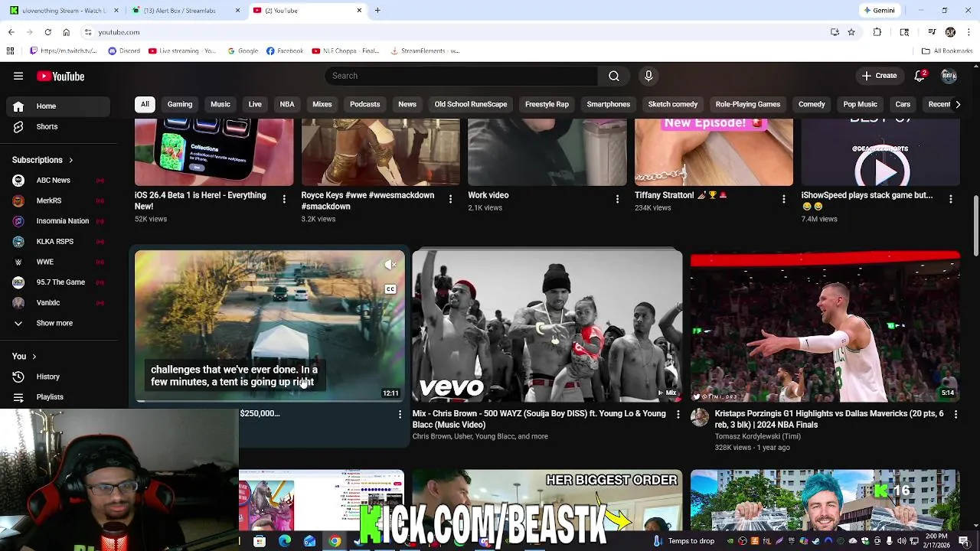Open more options for Chris Brown mix
The height and width of the screenshot is (551, 980).
pos(678,414)
